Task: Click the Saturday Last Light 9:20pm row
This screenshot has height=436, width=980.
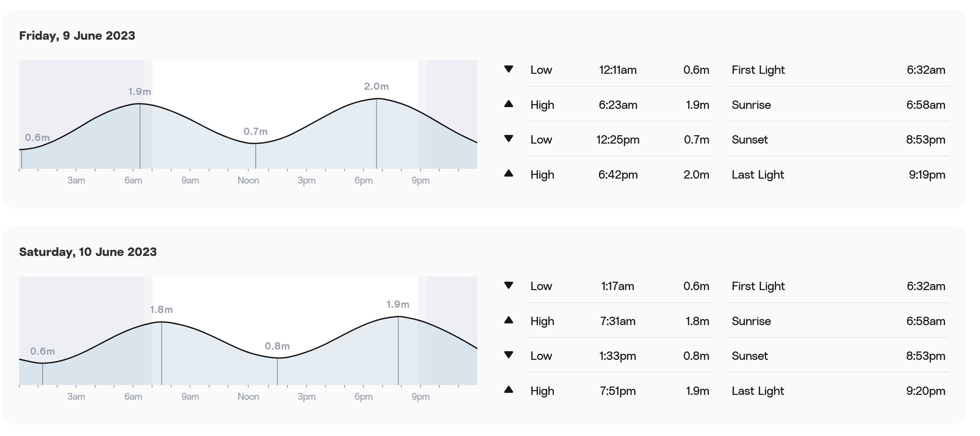Action: pos(839,391)
